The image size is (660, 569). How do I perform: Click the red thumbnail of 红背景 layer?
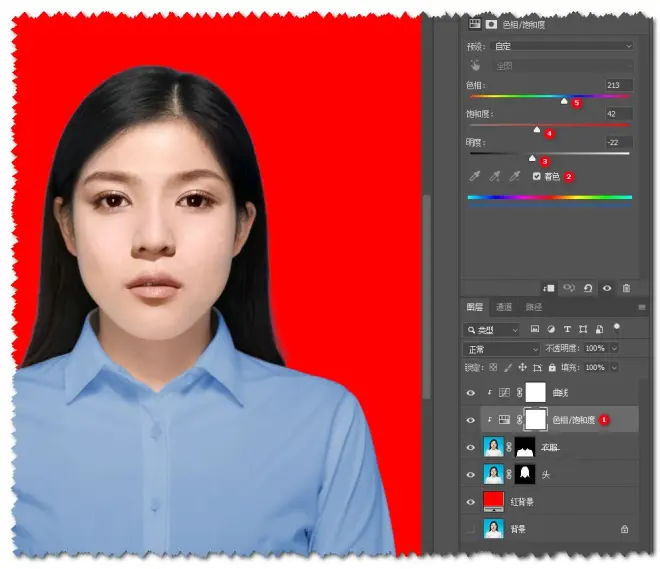[x=494, y=502]
